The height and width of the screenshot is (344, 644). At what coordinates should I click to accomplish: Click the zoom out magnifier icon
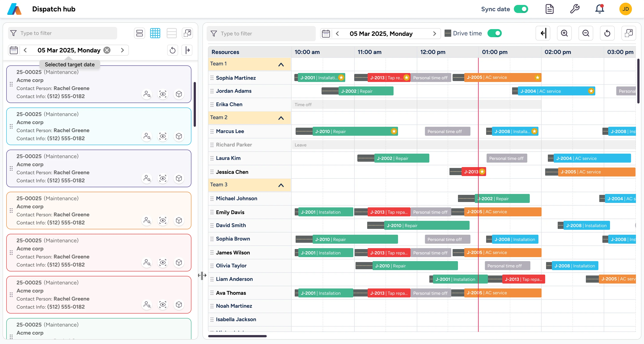(x=586, y=33)
